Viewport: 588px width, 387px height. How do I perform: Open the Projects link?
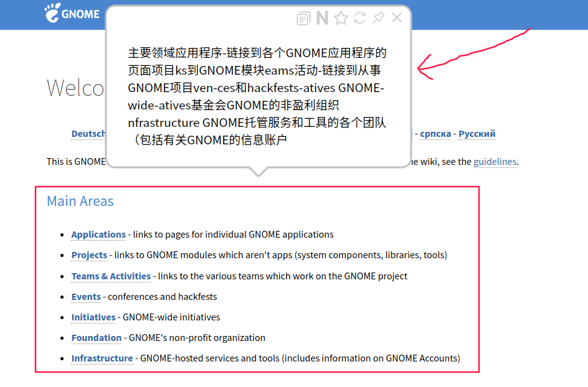pos(89,255)
